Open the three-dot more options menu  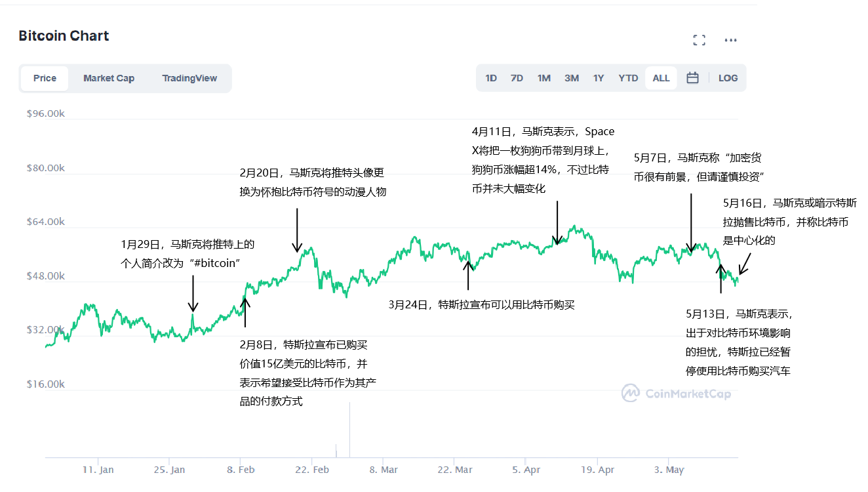pos(730,40)
